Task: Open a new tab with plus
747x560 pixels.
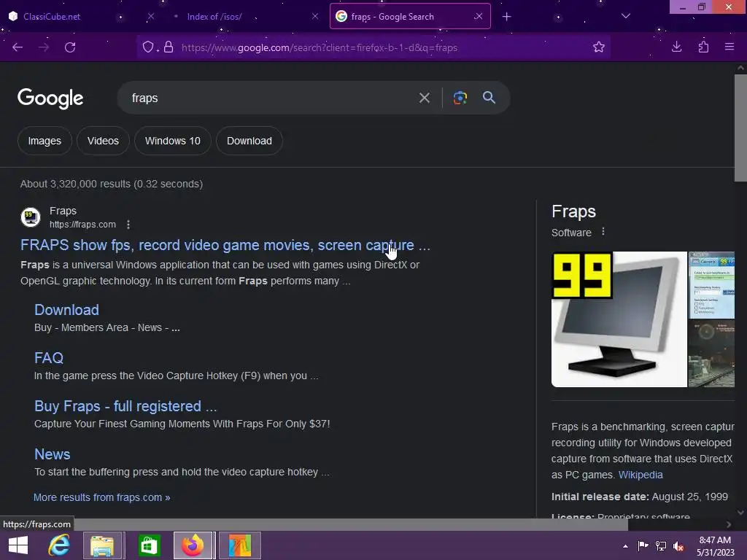Action: click(507, 17)
